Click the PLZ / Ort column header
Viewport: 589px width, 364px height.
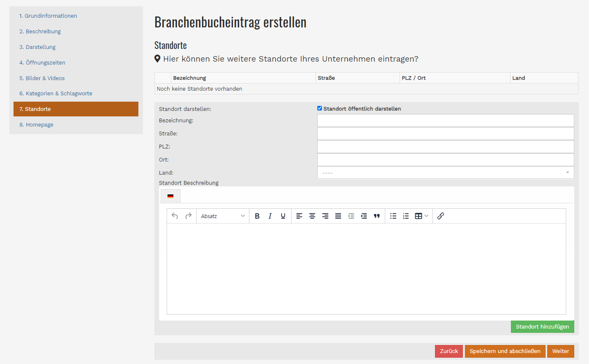(x=455, y=78)
